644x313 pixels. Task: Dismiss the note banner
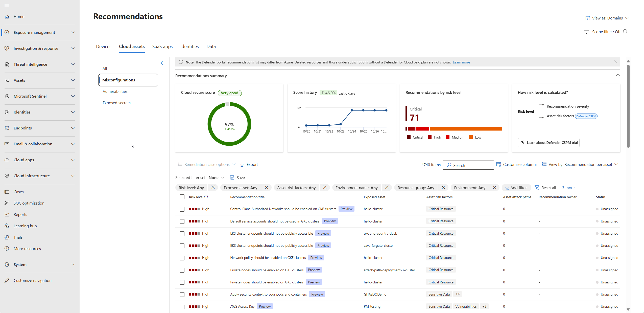pyautogui.click(x=615, y=62)
